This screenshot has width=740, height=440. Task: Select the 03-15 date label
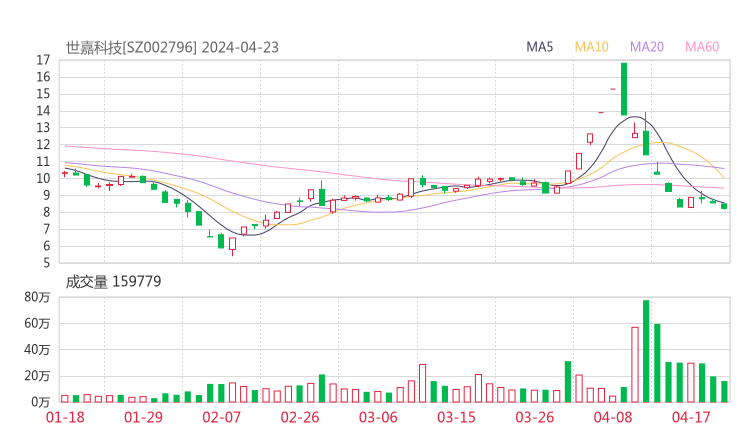[x=456, y=417]
